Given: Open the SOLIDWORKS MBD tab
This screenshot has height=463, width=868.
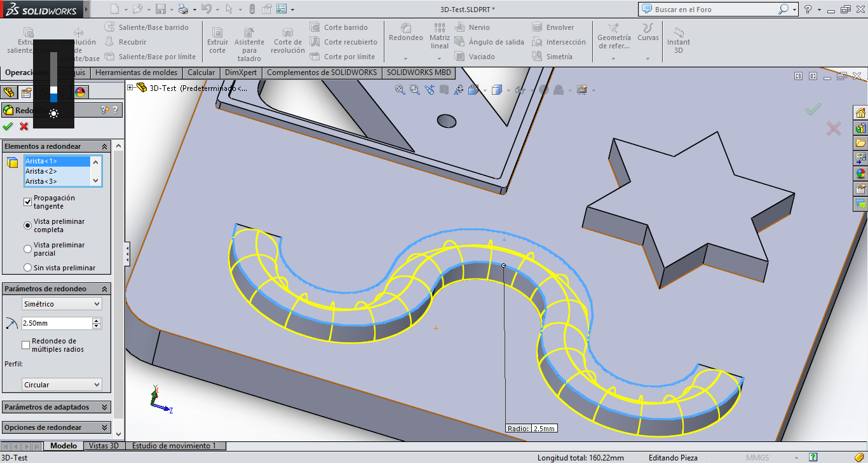Looking at the screenshot, I should click(x=419, y=73).
